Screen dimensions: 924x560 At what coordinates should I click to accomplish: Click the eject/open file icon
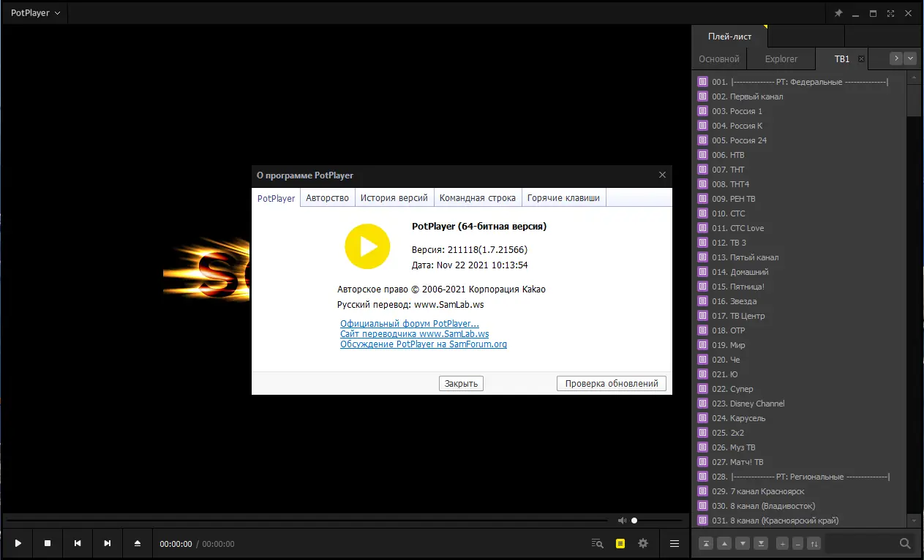point(137,543)
